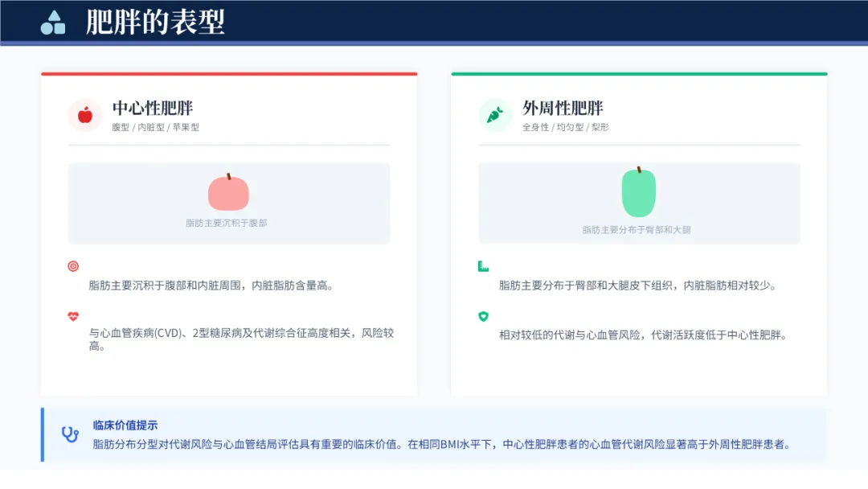This screenshot has width=868, height=489.
Task: Click the caption 脂肪主要沉积于腹部
Action: tap(227, 223)
